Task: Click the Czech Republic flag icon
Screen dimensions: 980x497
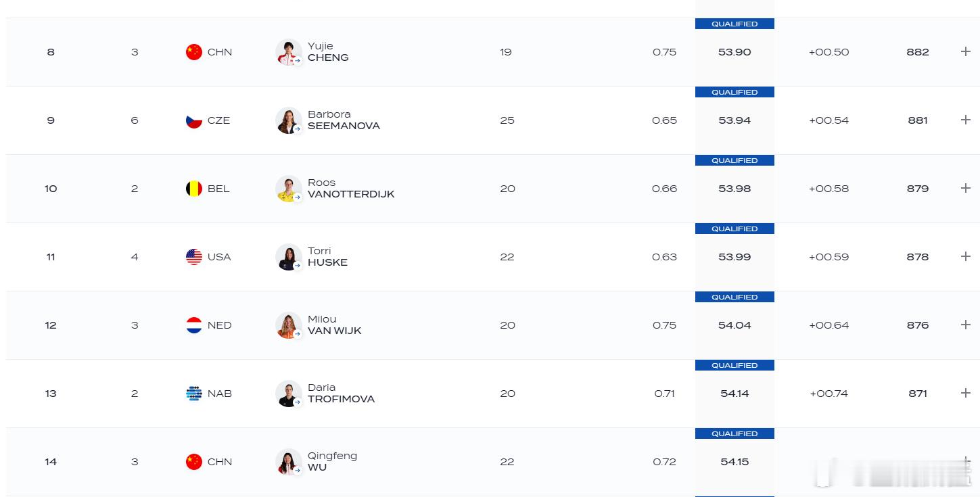Action: 194,120
